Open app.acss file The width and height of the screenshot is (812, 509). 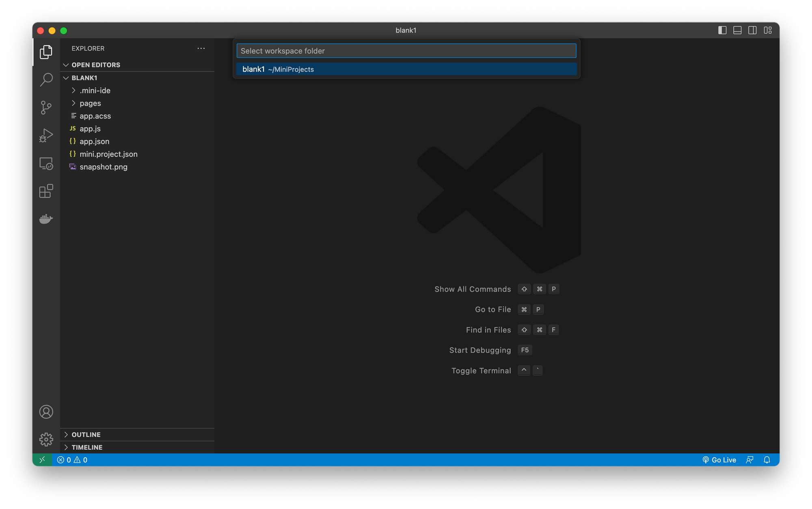click(x=137, y=116)
